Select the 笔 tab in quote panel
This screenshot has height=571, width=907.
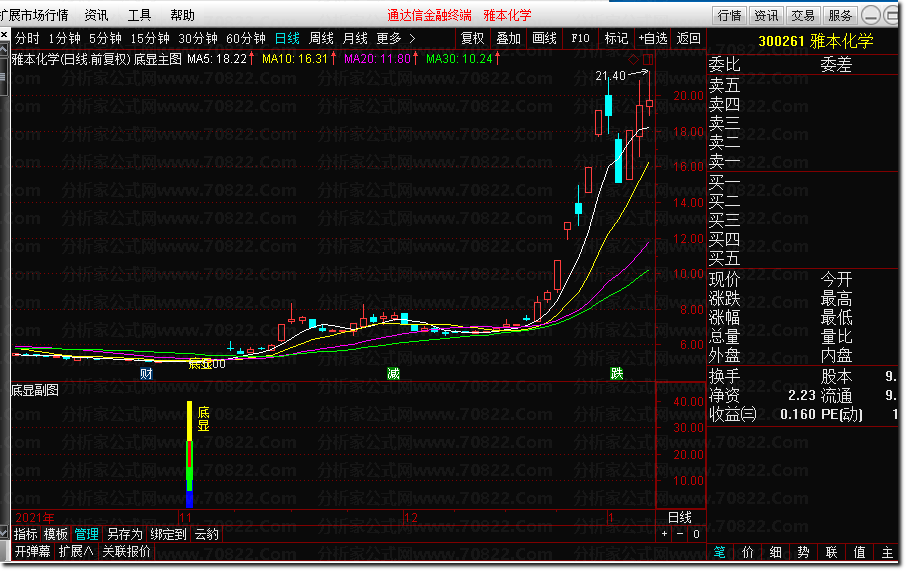coord(719,552)
